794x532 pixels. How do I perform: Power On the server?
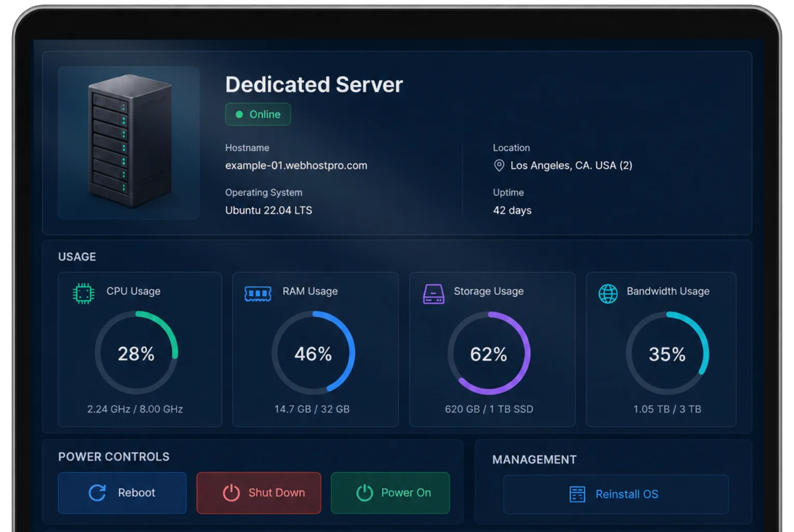coord(390,493)
